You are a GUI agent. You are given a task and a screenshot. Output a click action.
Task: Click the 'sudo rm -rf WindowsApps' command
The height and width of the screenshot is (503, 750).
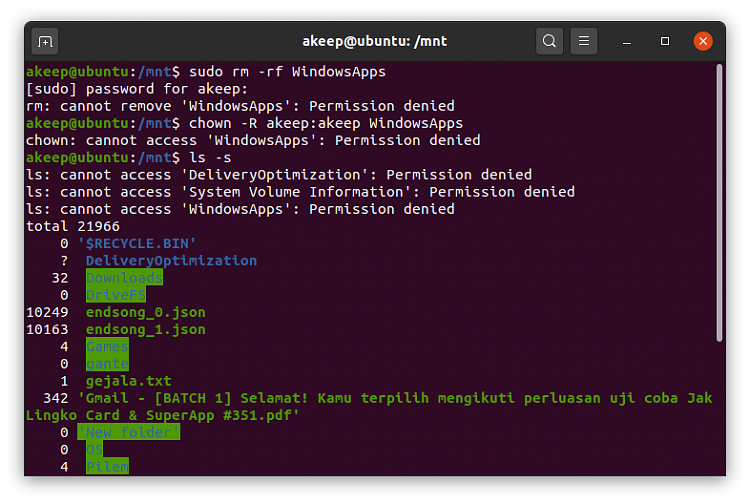pyautogui.click(x=287, y=72)
